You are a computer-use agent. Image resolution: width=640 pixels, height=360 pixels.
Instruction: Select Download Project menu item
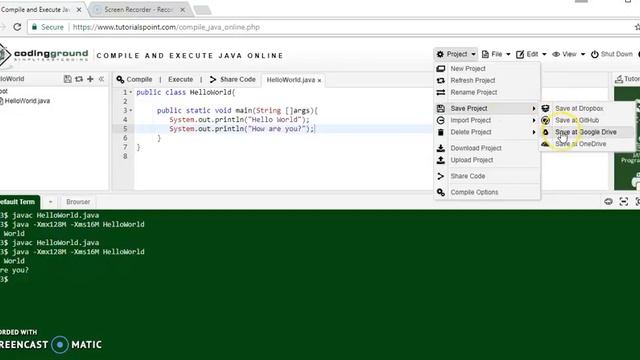click(x=487, y=148)
